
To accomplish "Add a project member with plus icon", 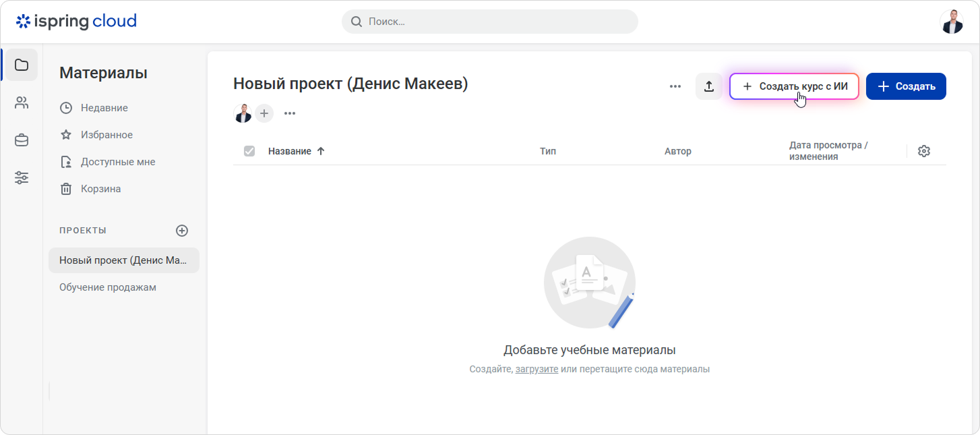I will (264, 113).
